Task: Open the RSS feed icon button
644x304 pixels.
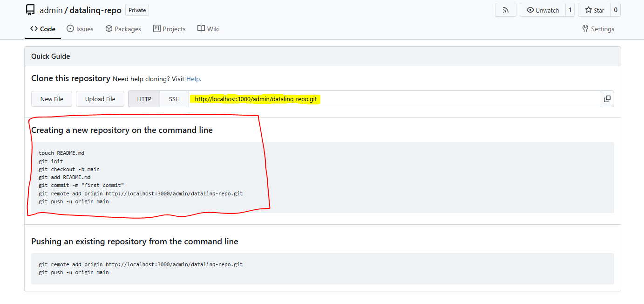Action: pos(505,10)
